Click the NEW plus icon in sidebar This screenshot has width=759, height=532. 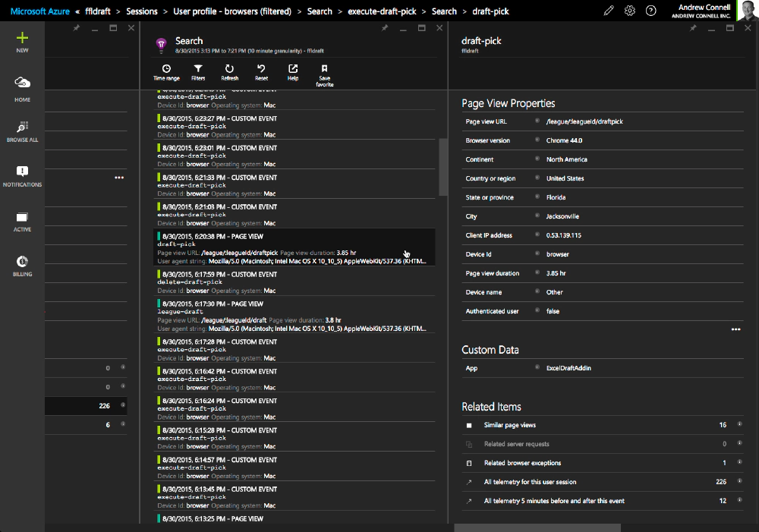pos(22,38)
